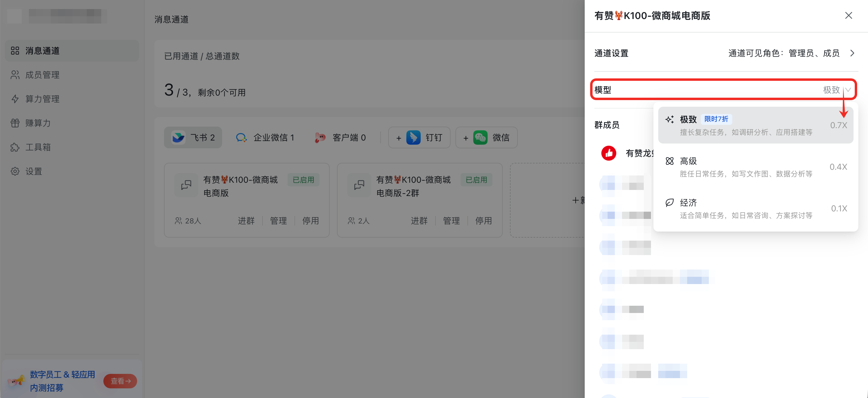Screen dimensions: 868x398
Task: Click 停用 on the 28人 channel card
Action: click(310, 221)
